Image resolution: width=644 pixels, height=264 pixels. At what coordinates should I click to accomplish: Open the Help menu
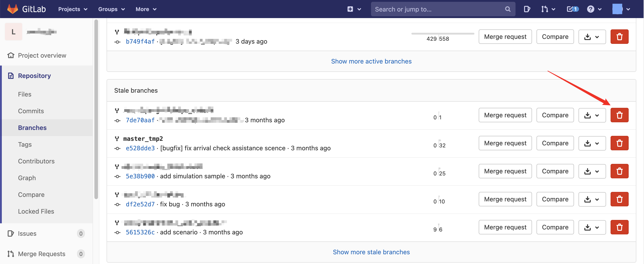tap(594, 9)
